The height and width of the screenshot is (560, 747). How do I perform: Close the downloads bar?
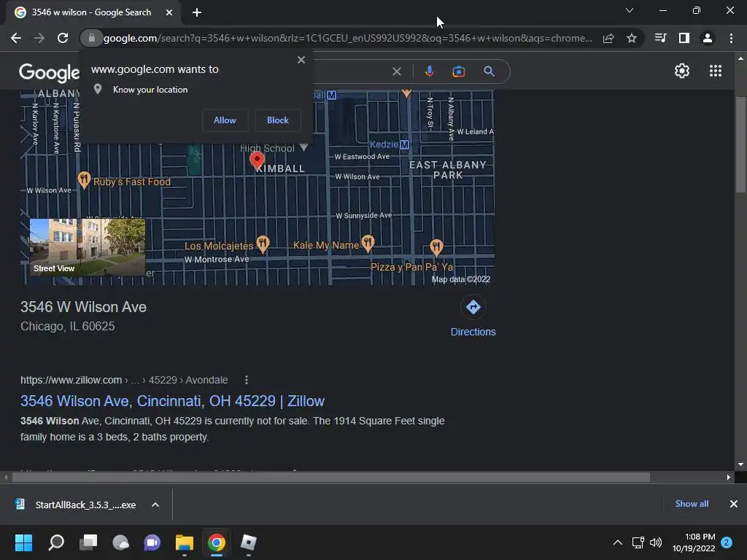point(734,504)
